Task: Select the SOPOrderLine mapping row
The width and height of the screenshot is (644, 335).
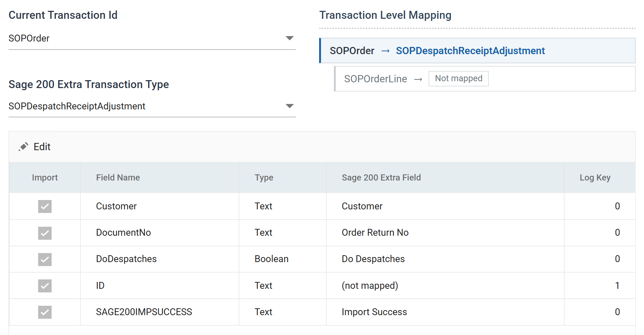Action: point(485,79)
